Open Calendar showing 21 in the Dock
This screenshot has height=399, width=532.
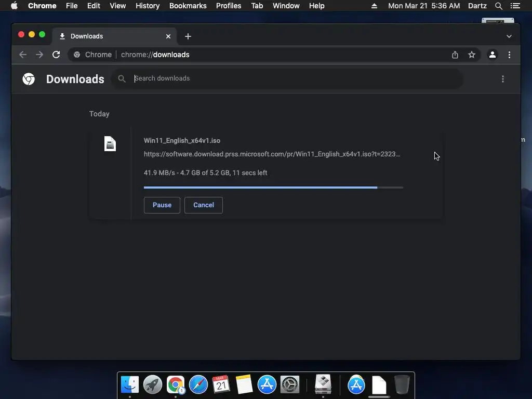(x=221, y=385)
